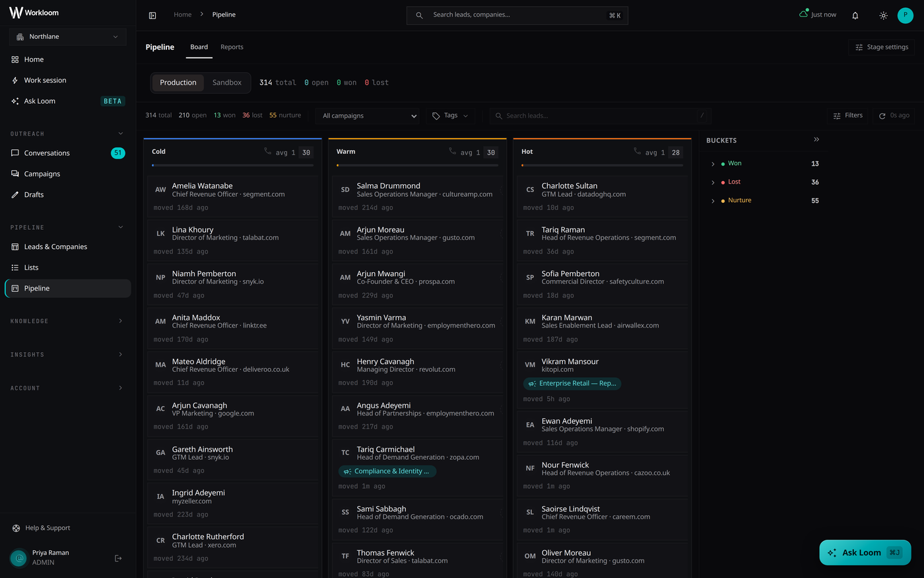Click the BETA badge next to Ask Loom
This screenshot has height=578, width=924.
pos(113,101)
